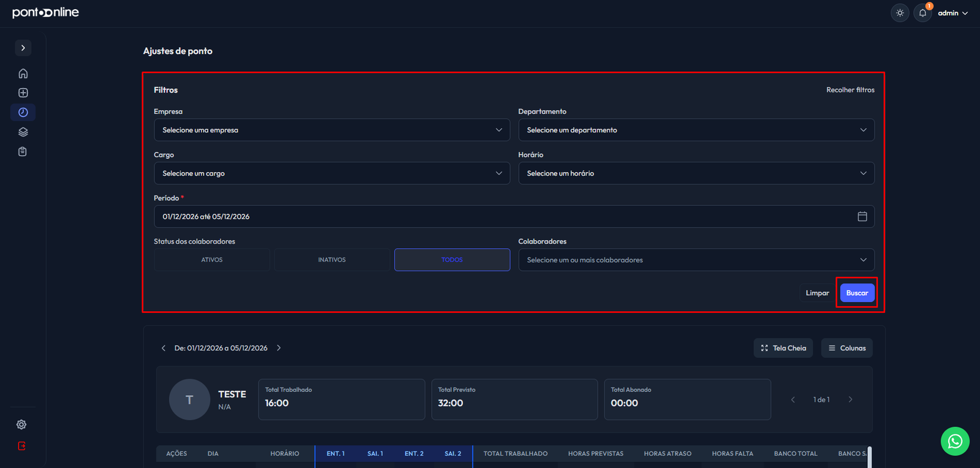The height and width of the screenshot is (468, 980).
Task: Expand the sidebar with the arrow button
Action: pos(23,48)
